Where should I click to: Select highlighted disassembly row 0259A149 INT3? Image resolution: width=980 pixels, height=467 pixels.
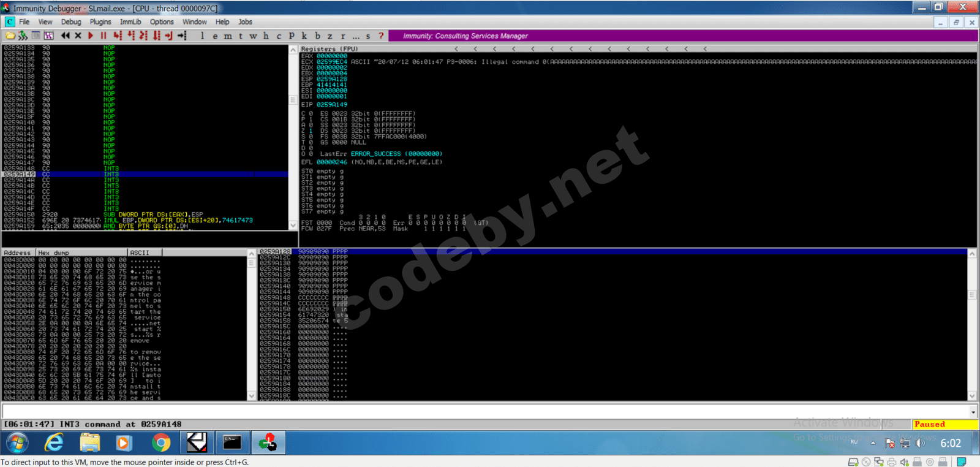[x=145, y=175]
